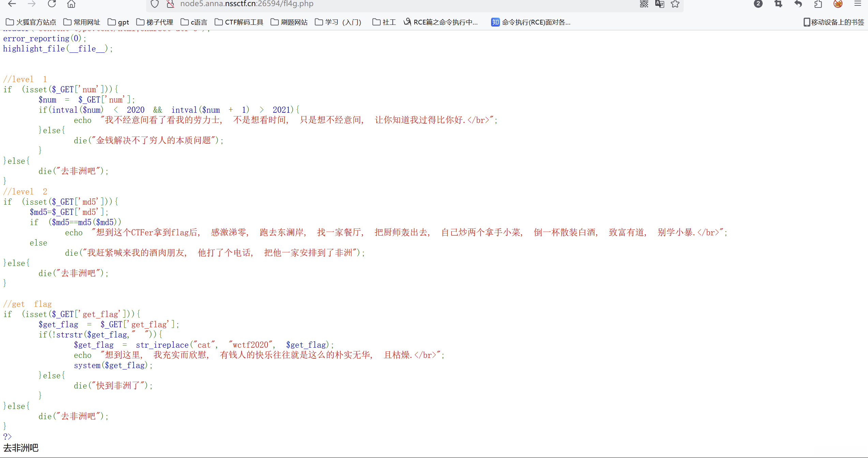
Task: Reload the current page
Action: tap(52, 4)
